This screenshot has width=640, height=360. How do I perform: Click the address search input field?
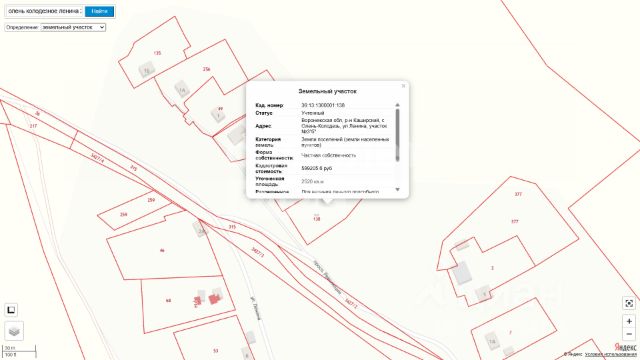pos(44,11)
